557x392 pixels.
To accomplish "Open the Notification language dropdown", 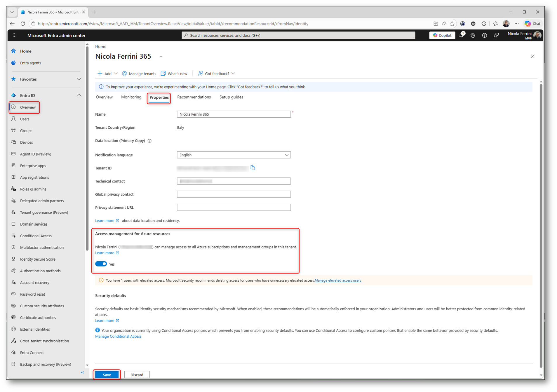I will click(234, 155).
